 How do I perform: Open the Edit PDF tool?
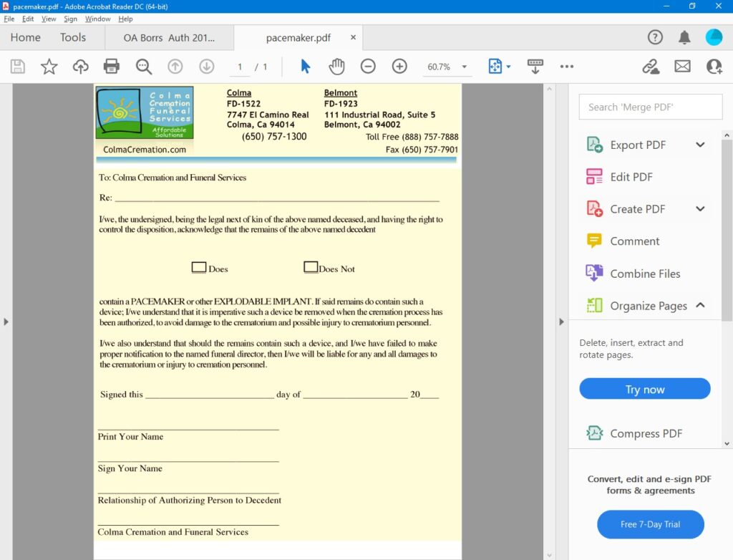(630, 176)
